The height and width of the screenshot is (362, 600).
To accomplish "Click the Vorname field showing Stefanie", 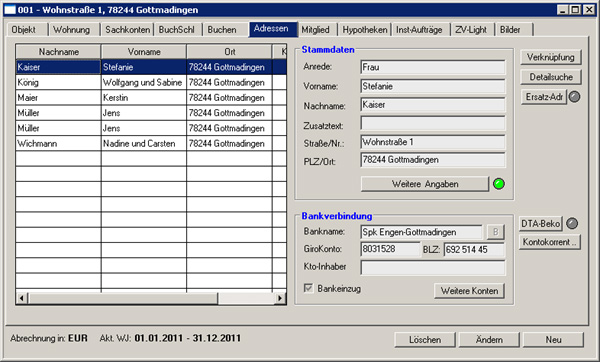I will [433, 86].
